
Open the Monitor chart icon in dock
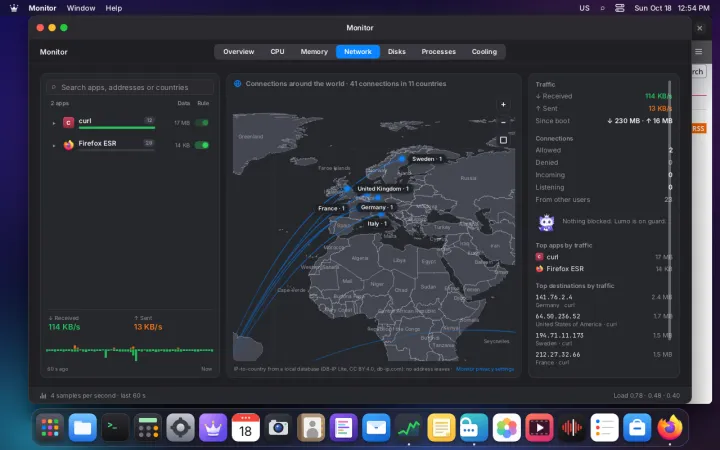(x=409, y=428)
